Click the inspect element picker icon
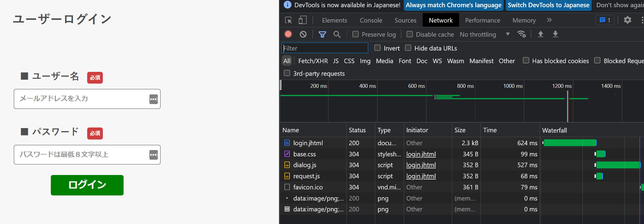Screen dimensions: 644x224 (288, 20)
